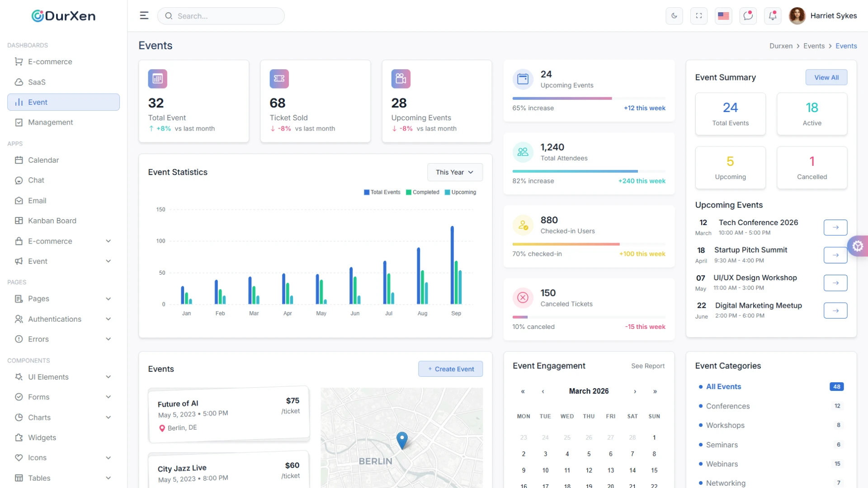Open the SaaS dashboard
The image size is (868, 488).
coord(63,82)
